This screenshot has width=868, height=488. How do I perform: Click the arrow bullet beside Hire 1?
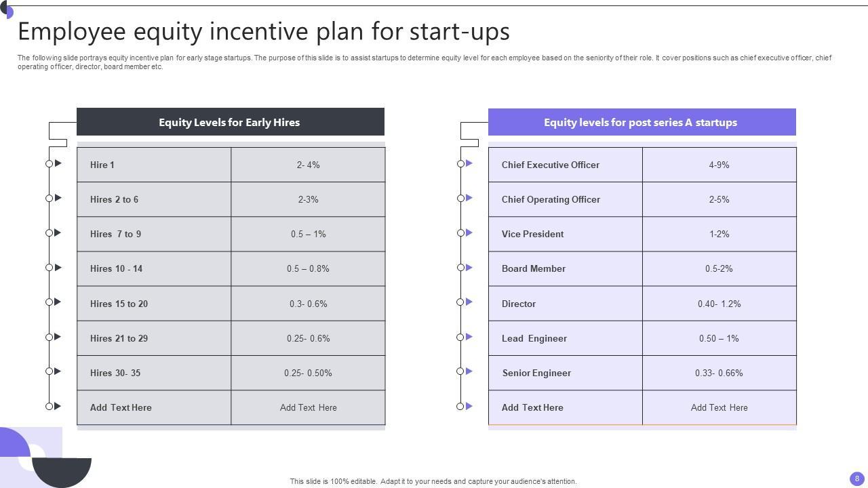coord(58,163)
